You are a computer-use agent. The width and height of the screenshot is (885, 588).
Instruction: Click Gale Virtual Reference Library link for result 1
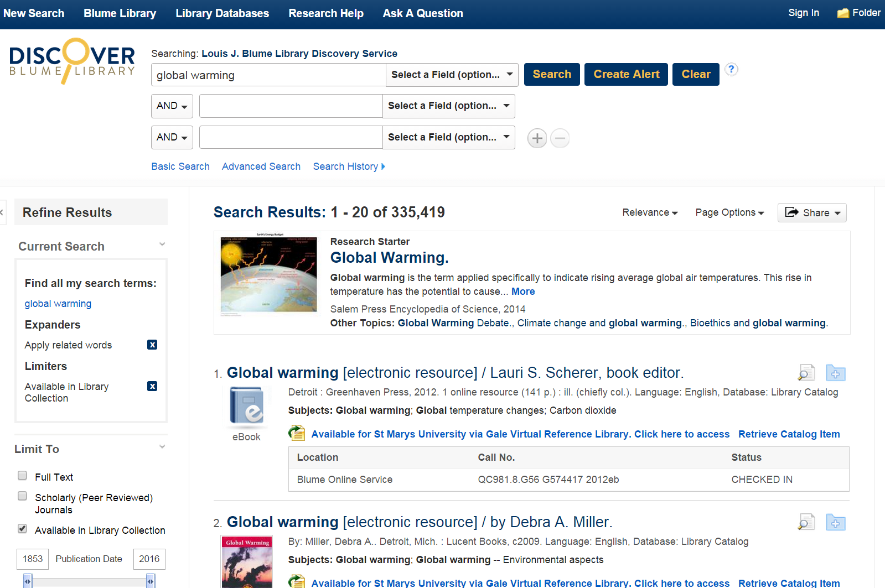point(520,434)
